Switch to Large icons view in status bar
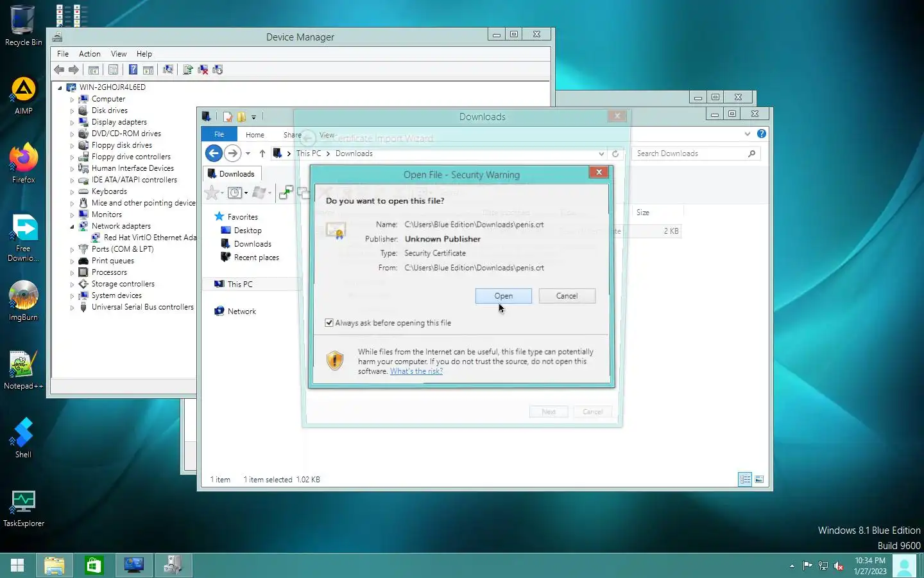The width and height of the screenshot is (924, 578). pyautogui.click(x=759, y=479)
